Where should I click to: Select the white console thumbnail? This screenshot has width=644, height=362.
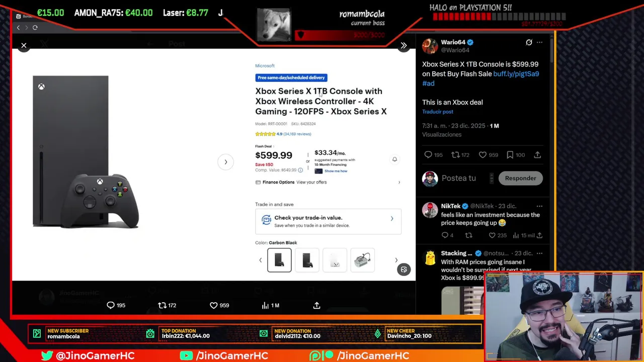tap(335, 260)
